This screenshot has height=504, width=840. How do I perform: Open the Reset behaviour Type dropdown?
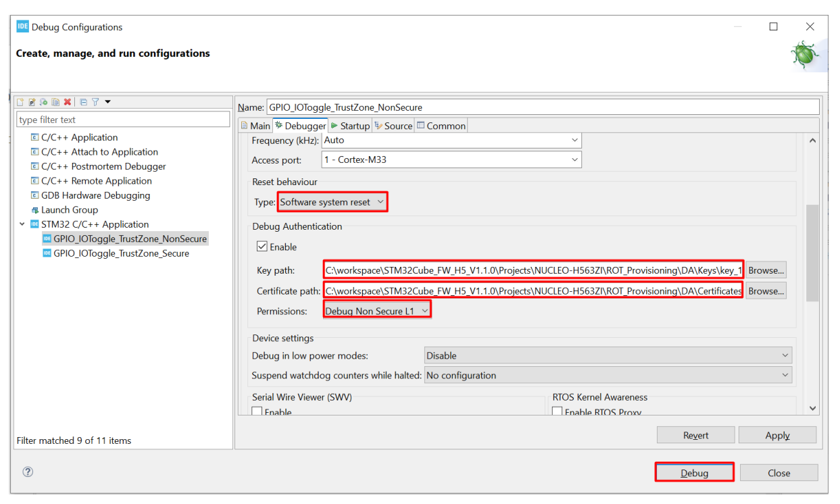pos(332,202)
